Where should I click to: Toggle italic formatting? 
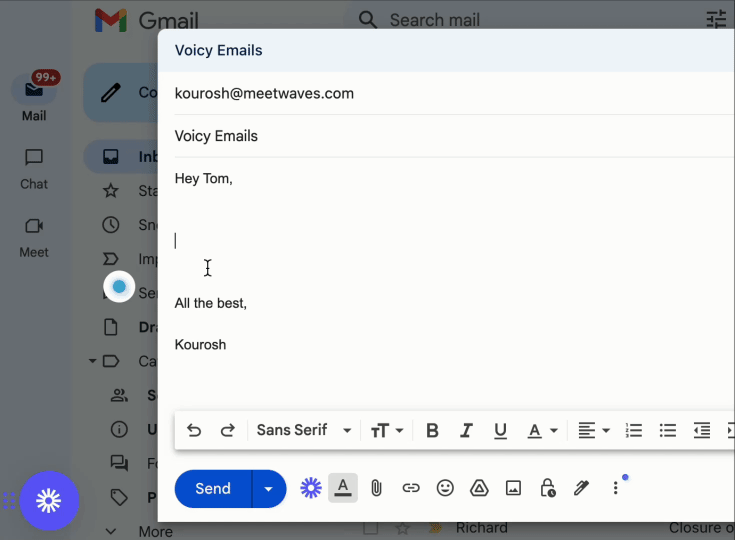(x=466, y=430)
